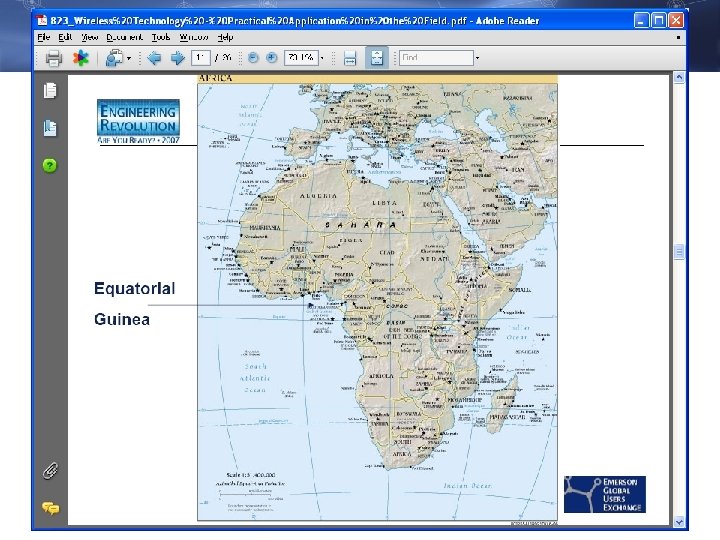The height and width of the screenshot is (540, 720).
Task: Open the Document menu
Action: click(124, 37)
